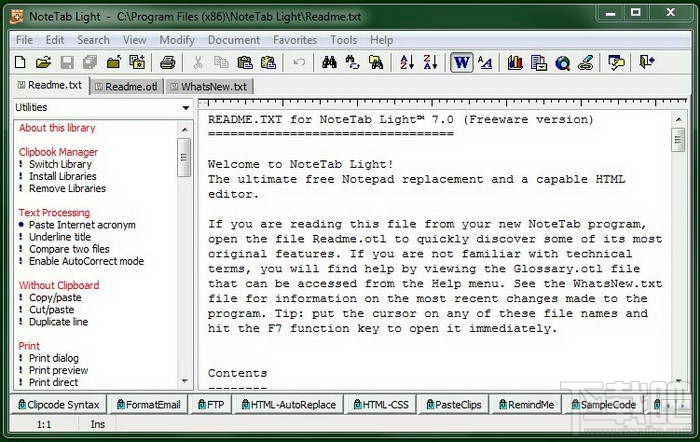Open the SampleCode library tab
This screenshot has width=700, height=442.
(x=603, y=405)
